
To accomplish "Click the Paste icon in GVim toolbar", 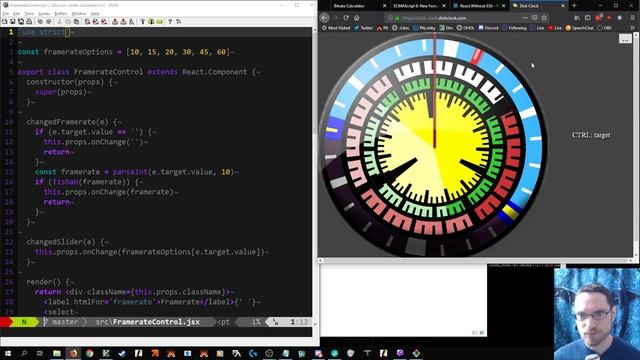I will (x=77, y=21).
